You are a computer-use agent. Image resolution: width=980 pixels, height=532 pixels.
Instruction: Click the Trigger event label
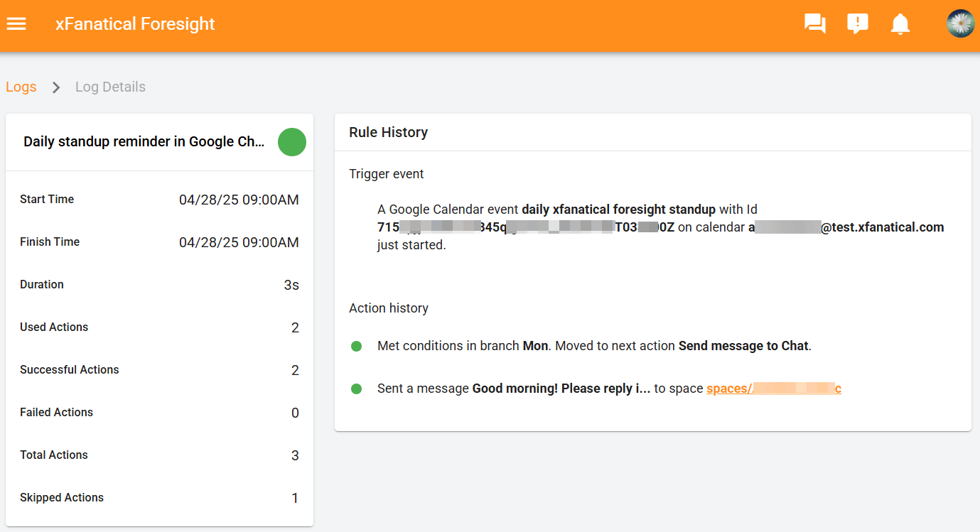point(387,174)
